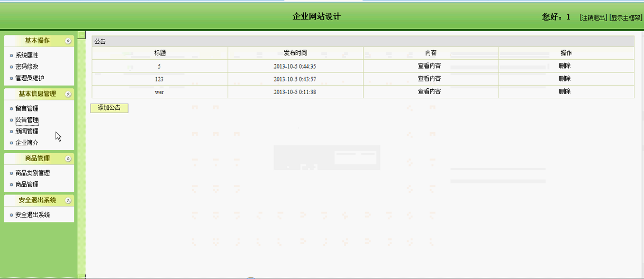This screenshot has height=279, width=644.
Task: Open 商品类别管理 menu item
Action: click(x=33, y=173)
